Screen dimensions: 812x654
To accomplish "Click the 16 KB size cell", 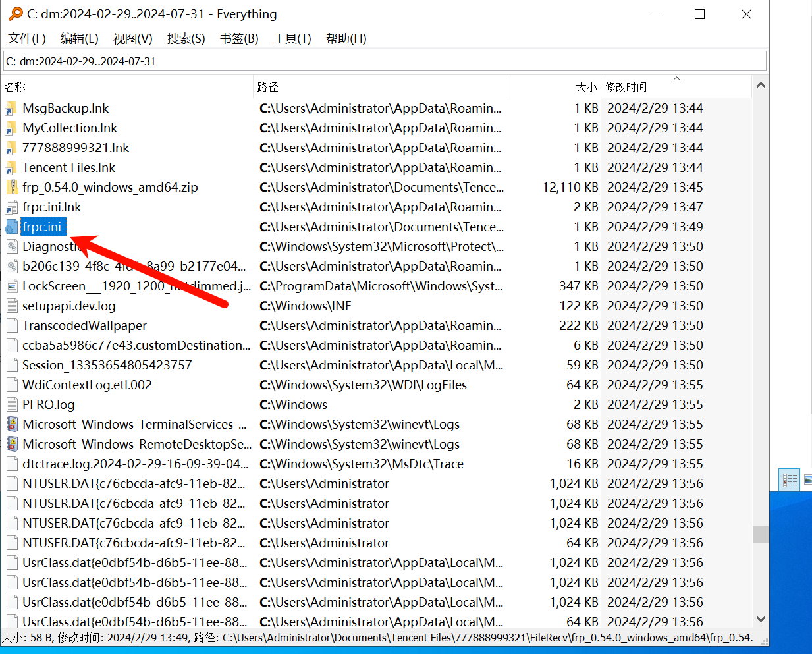I will pyautogui.click(x=582, y=464).
